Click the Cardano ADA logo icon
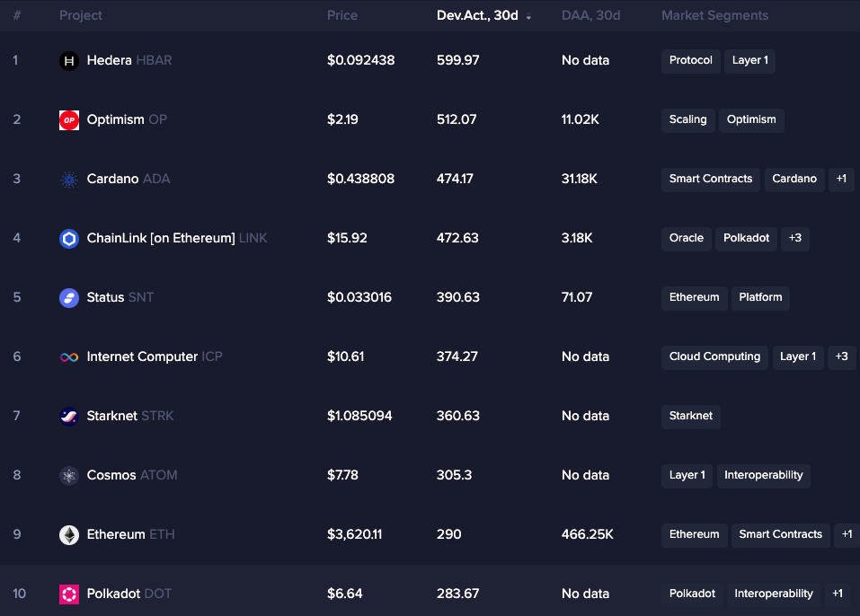Image resolution: width=860 pixels, height=616 pixels. point(69,180)
